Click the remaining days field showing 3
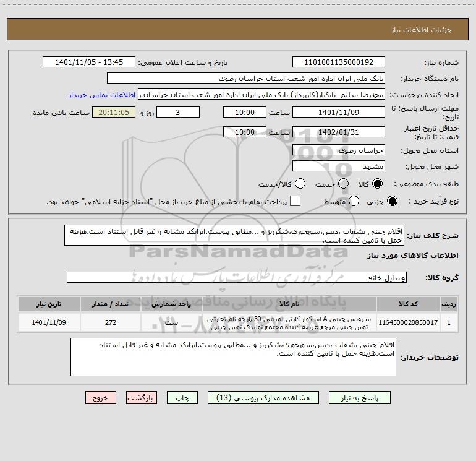Screen dimensions: 476x461 (x=178, y=113)
